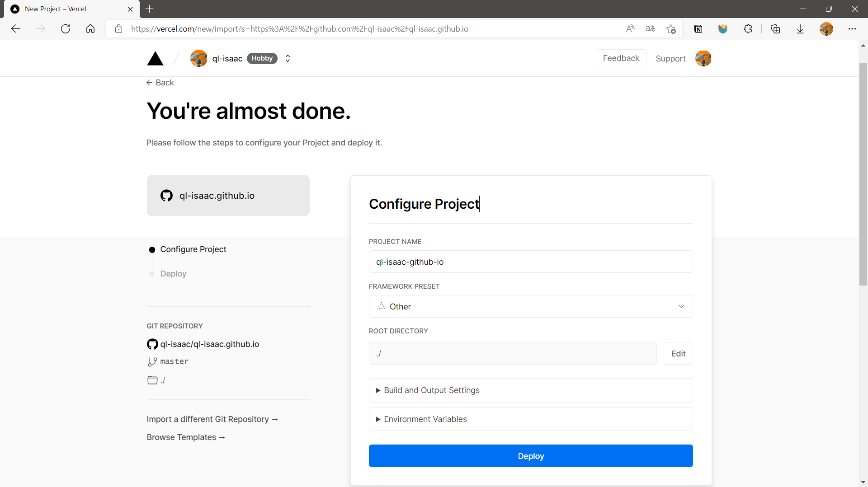Open the user avatar menu in Vercel header
This screenshot has width=868, height=487.
[x=703, y=59]
